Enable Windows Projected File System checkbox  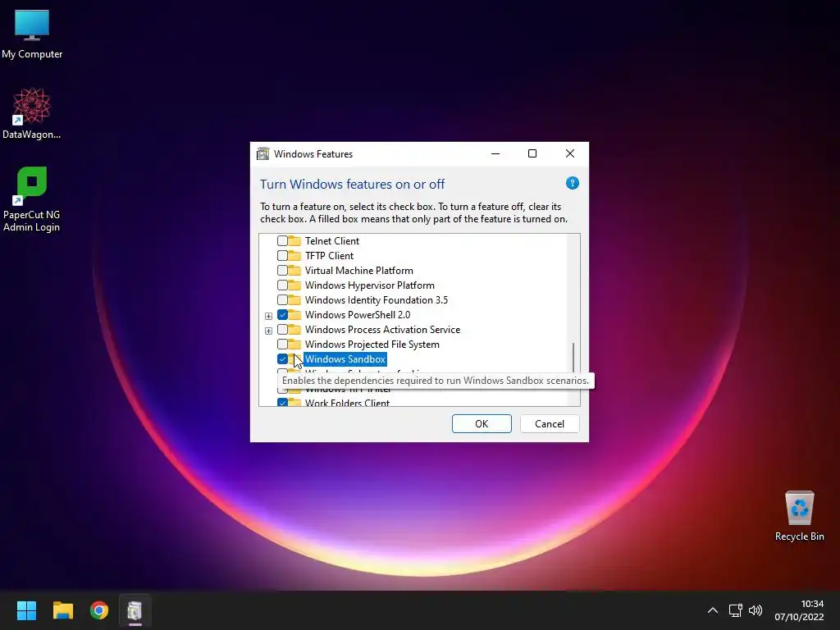(x=282, y=344)
